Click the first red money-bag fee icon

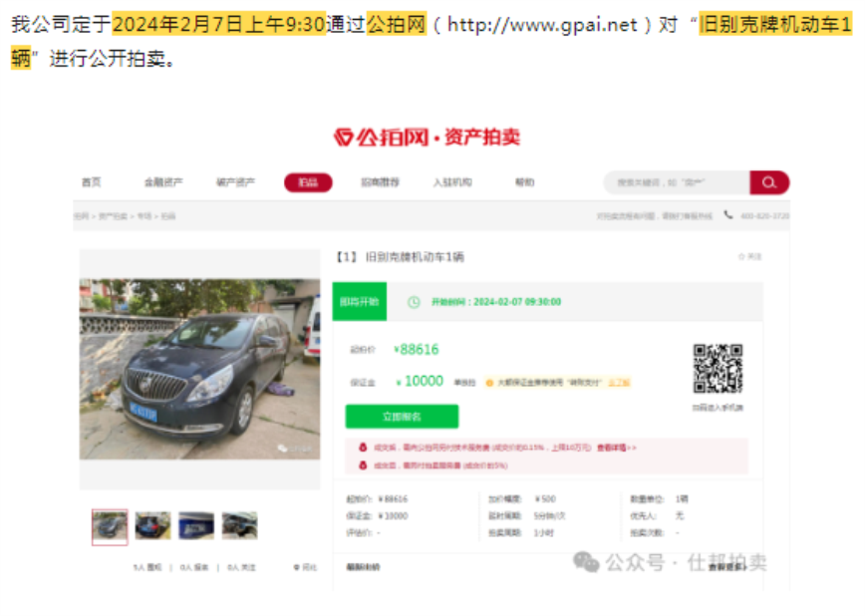pyautogui.click(x=363, y=448)
